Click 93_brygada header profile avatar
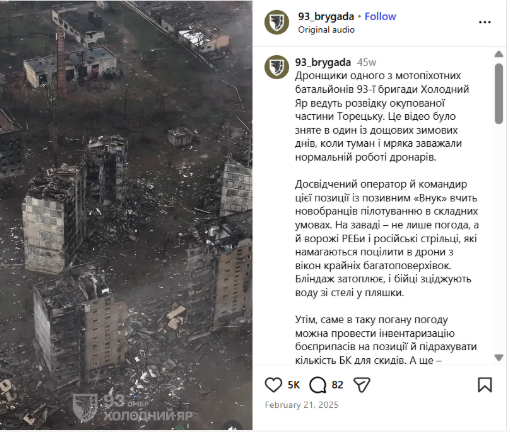The height and width of the screenshot is (432, 510). pyautogui.click(x=277, y=22)
